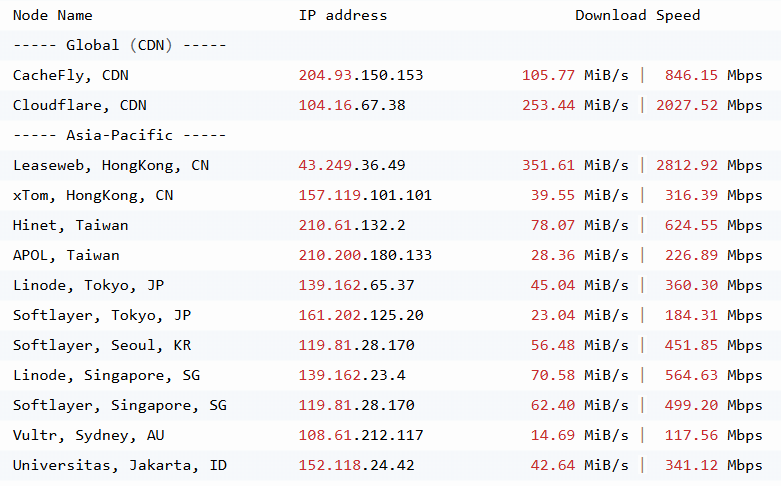Click IP address 108.61.212.117
The width and height of the screenshot is (781, 486).
361,436
